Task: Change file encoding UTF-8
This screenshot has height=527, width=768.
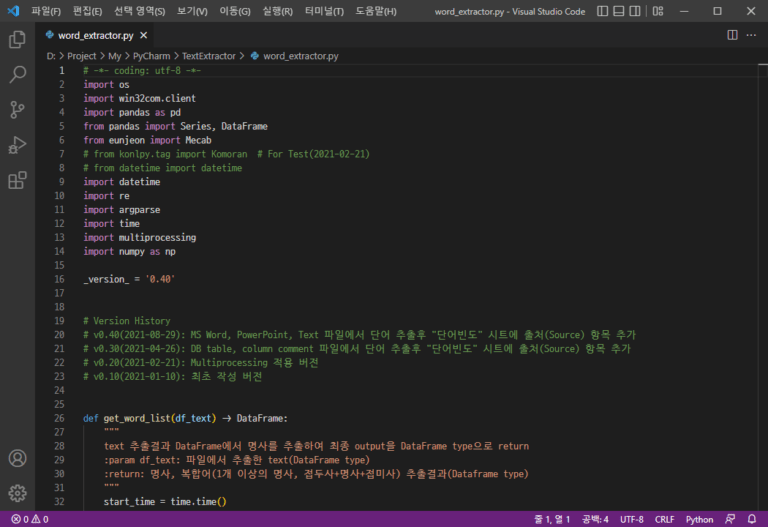Action: pos(632,519)
